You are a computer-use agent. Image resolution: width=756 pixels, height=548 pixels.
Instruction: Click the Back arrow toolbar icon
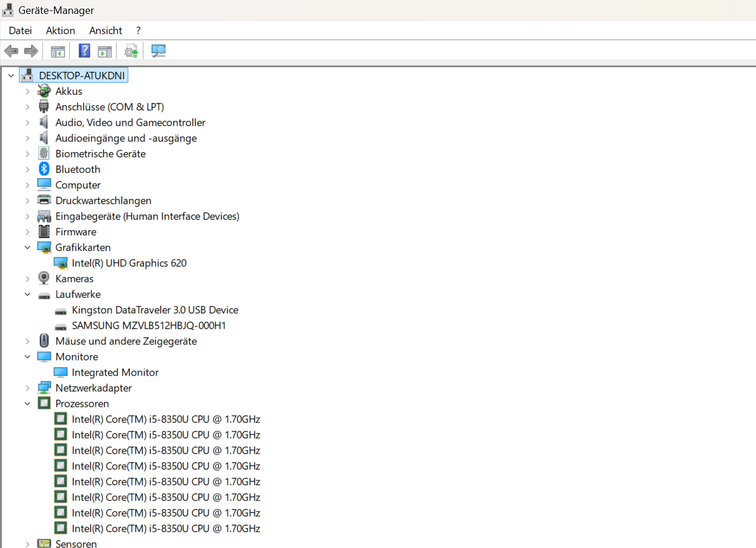pos(11,51)
